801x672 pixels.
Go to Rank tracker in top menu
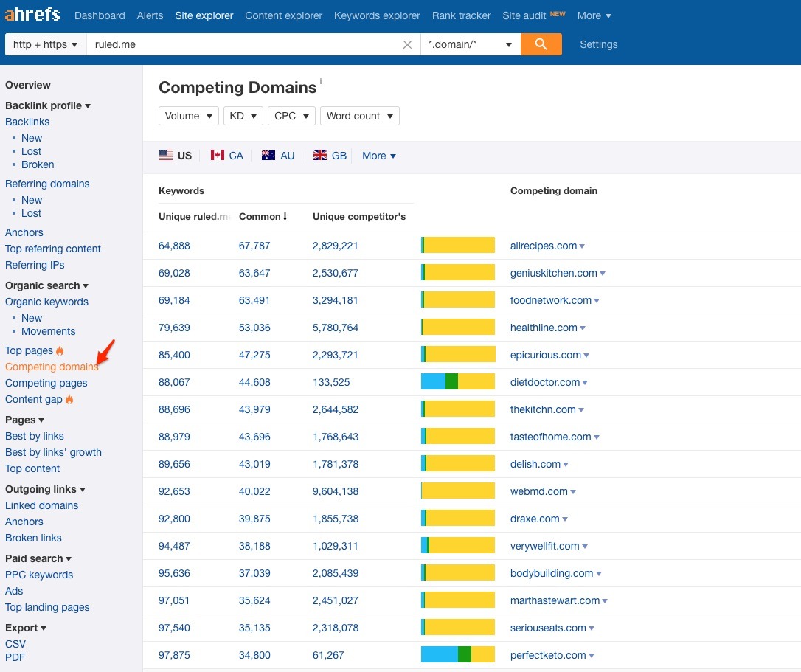461,15
